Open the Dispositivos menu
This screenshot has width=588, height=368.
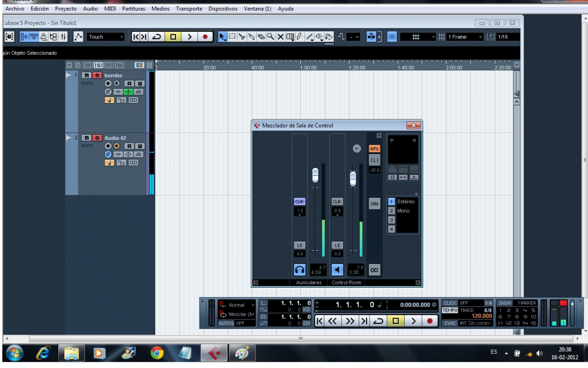pyautogui.click(x=222, y=9)
